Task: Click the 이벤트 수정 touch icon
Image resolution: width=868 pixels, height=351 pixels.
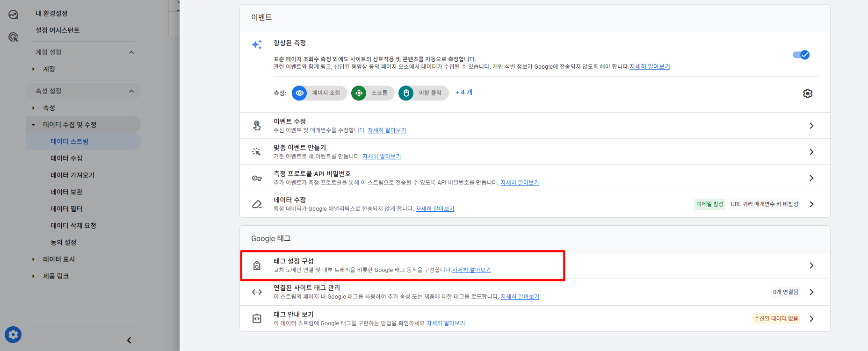Action: (257, 125)
